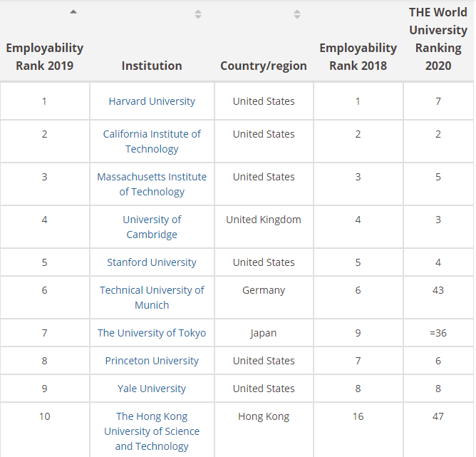The image size is (476, 457).
Task: Open Hong Kong University of Science and Technology
Action: point(152,431)
